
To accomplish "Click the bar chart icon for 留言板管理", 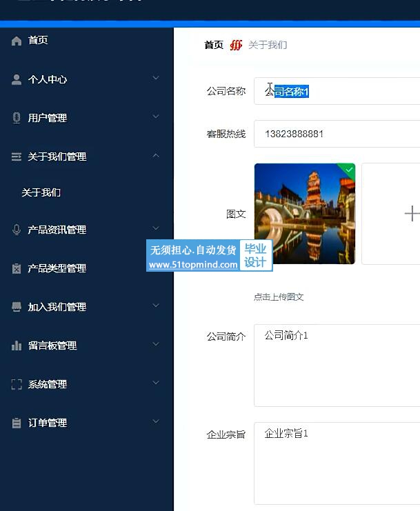I will coord(17,345).
